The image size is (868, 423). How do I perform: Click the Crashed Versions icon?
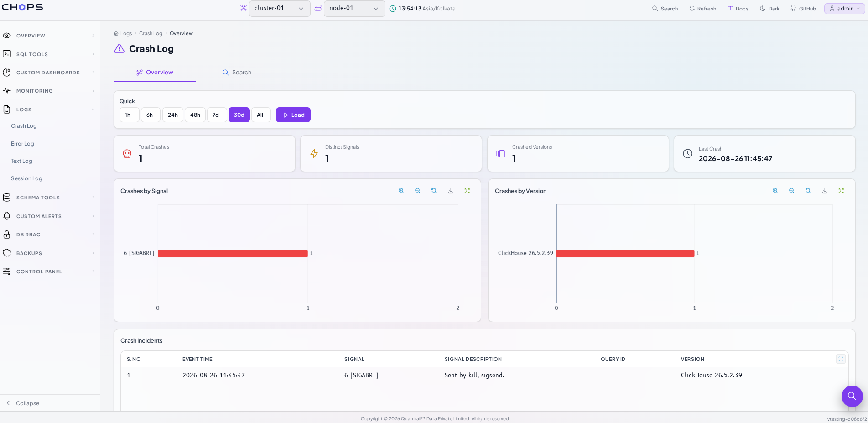coord(500,154)
